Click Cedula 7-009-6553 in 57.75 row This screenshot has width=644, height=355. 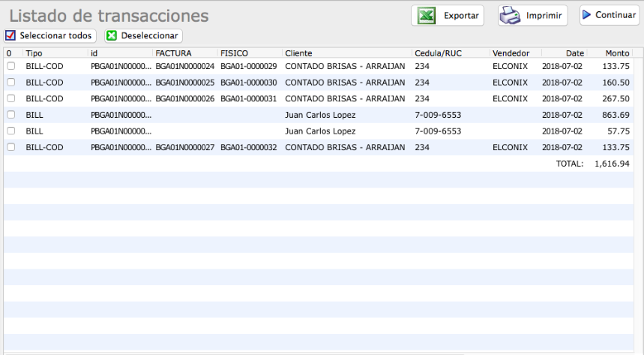438,131
